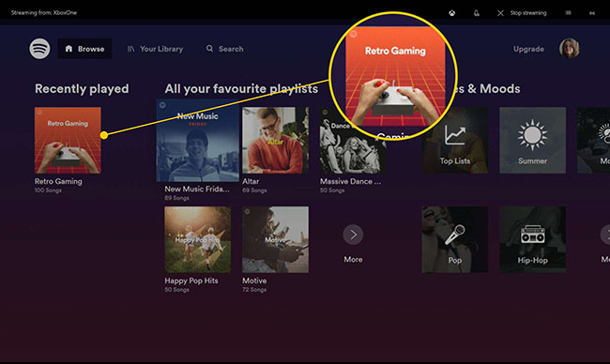Click the 'Happy Pop Hits' title text
The height and width of the screenshot is (364, 610).
tap(191, 281)
